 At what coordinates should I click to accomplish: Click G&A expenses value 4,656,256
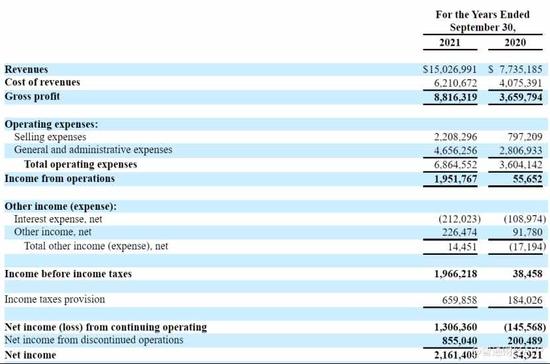coord(455,150)
